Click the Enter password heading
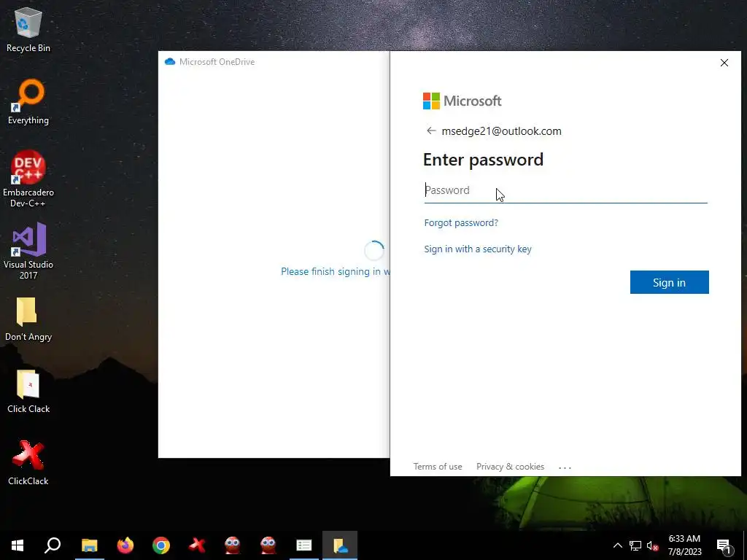The width and height of the screenshot is (747, 560). coord(483,160)
